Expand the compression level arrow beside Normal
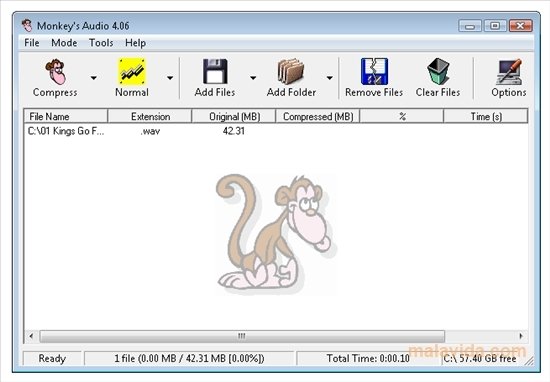Screen dimensions: 550x382 pos(170,78)
